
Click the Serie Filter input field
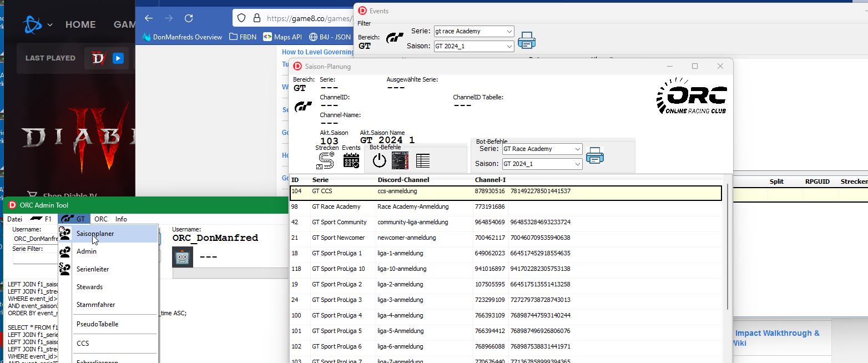pyautogui.click(x=35, y=259)
